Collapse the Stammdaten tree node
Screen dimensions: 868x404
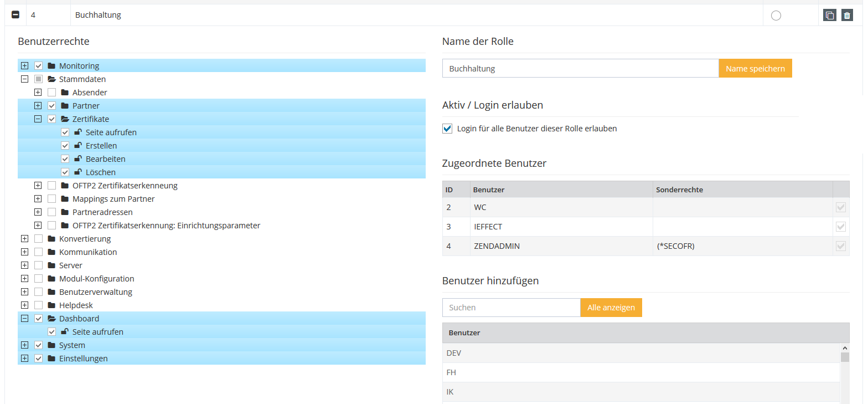[24, 79]
